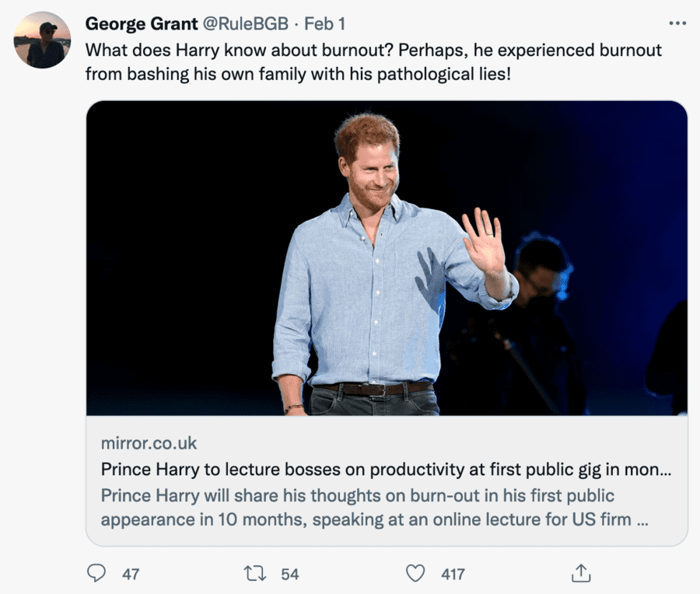Open the Prince Harry lecture headline
The height and width of the screenshot is (594, 700).
click(x=386, y=470)
